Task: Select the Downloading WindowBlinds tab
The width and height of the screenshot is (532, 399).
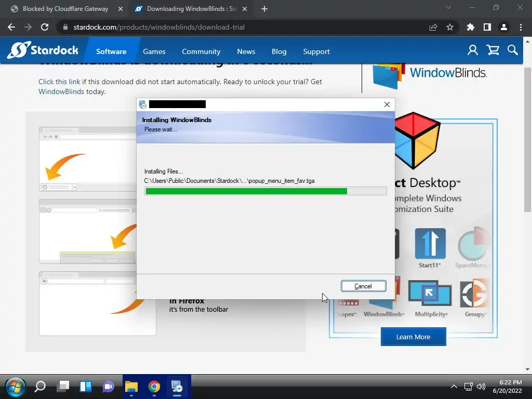Action: [190, 9]
